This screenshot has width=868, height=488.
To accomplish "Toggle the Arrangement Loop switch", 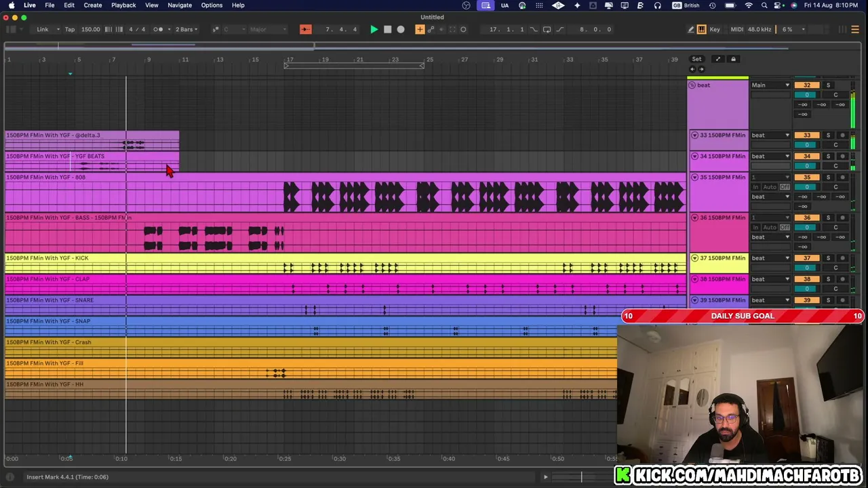I will [547, 29].
